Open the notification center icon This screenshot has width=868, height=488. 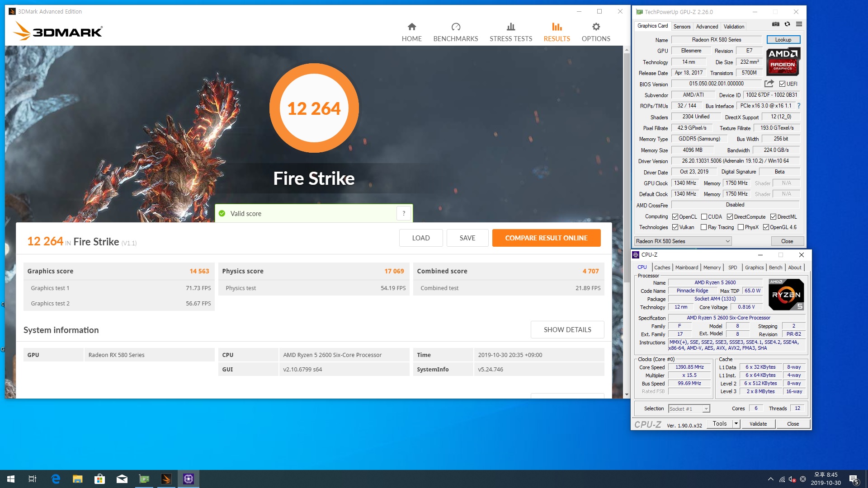click(x=854, y=479)
